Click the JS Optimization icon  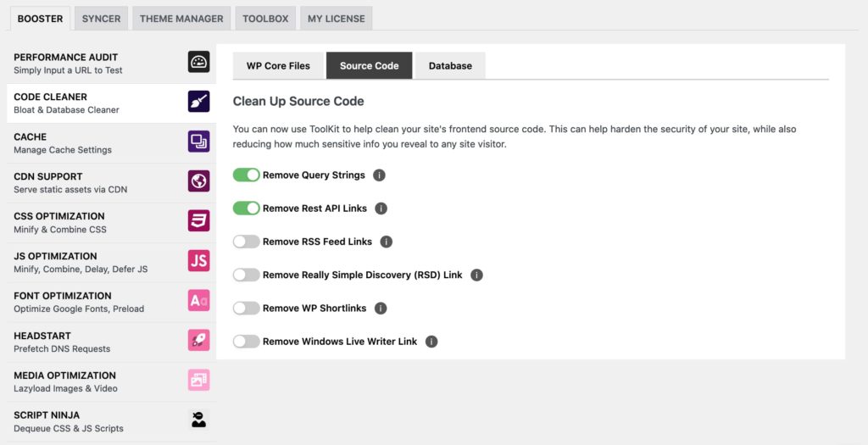pos(198,261)
